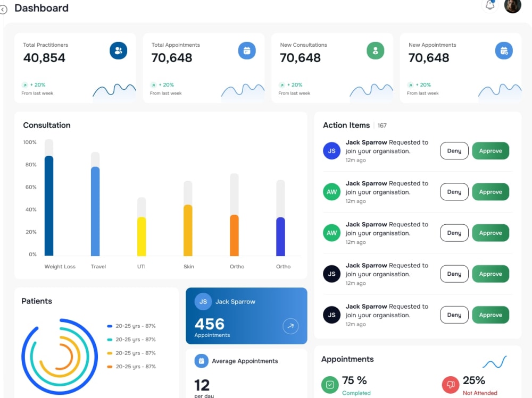Approve the fourth action item request
Image resolution: width=532 pixels, height=398 pixels.
pos(491,274)
